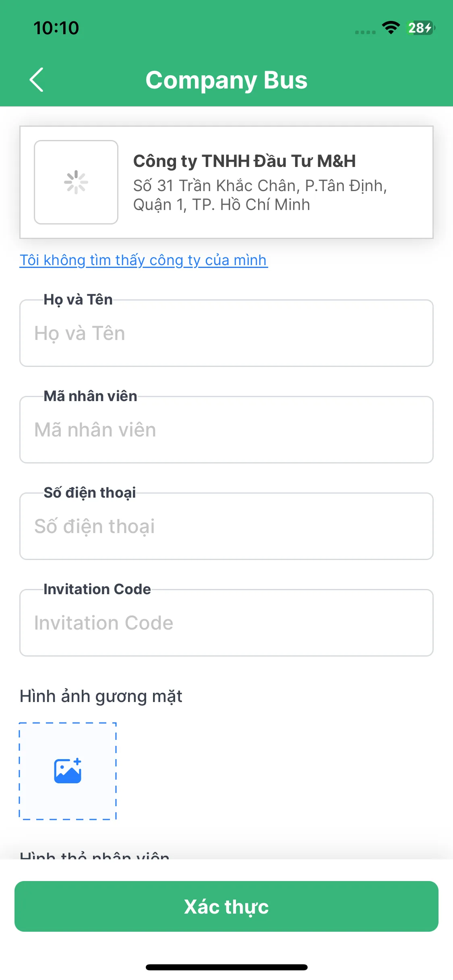This screenshot has width=453, height=980.
Task: Tap the Xác thực button
Action: pyautogui.click(x=226, y=906)
